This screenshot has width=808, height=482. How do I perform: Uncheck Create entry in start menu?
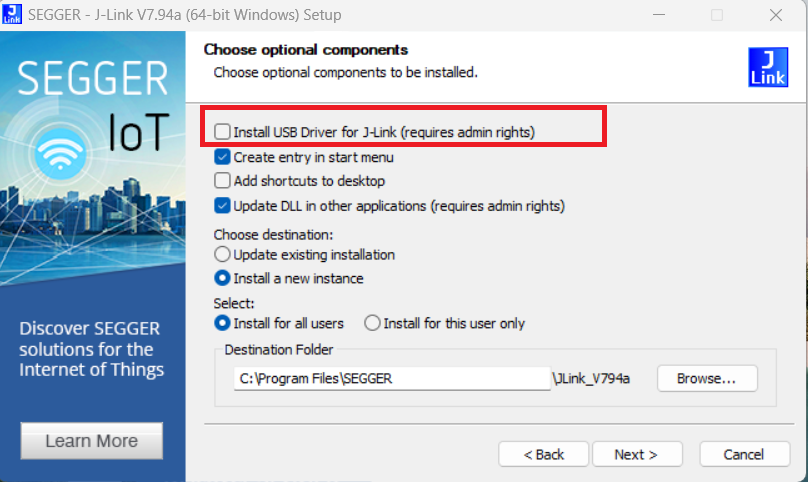(222, 157)
